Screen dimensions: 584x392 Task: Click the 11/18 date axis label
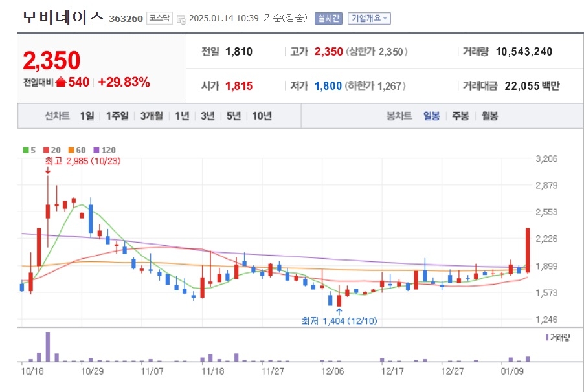(212, 371)
